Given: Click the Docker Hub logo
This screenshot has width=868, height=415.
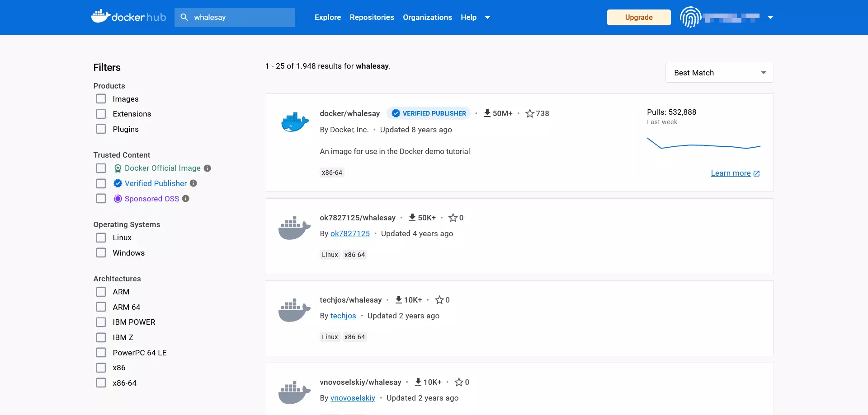Looking at the screenshot, I should point(128,17).
